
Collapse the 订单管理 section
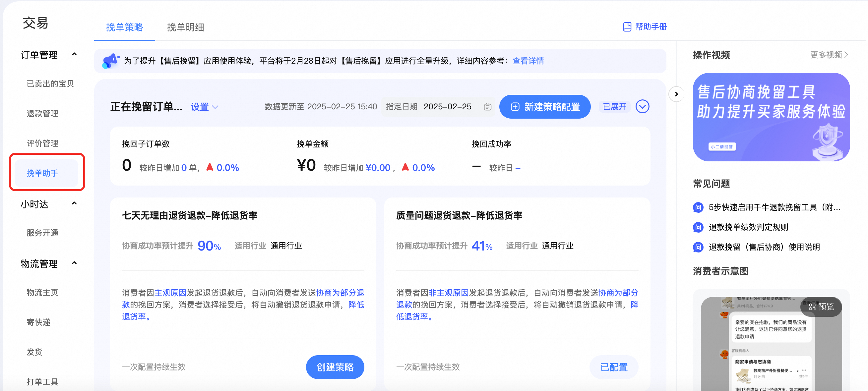[x=75, y=54]
